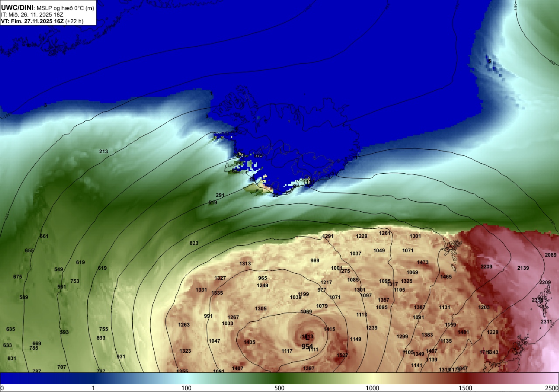Click the height value 661
559x392 pixels.
point(44,236)
